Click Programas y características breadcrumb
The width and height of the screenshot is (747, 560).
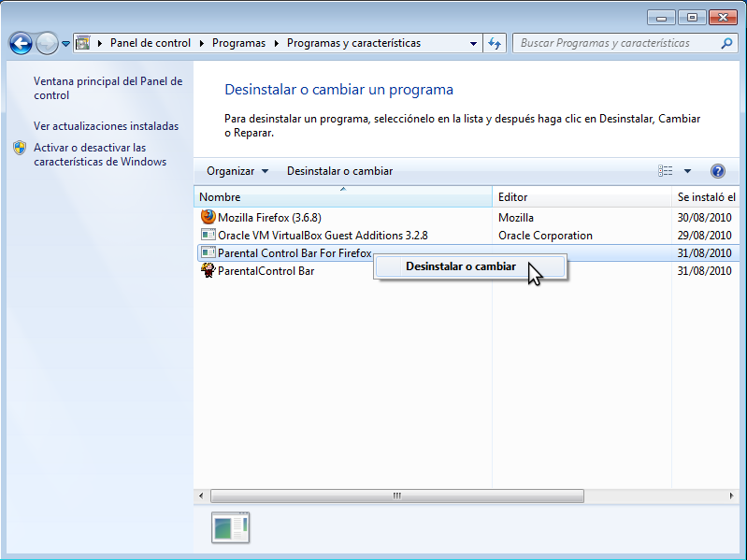click(353, 43)
